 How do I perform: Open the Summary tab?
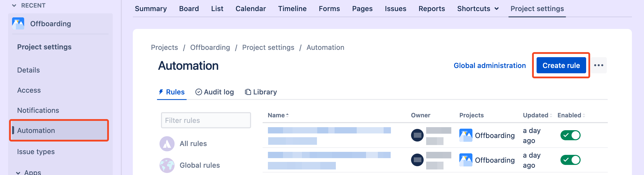tap(151, 9)
